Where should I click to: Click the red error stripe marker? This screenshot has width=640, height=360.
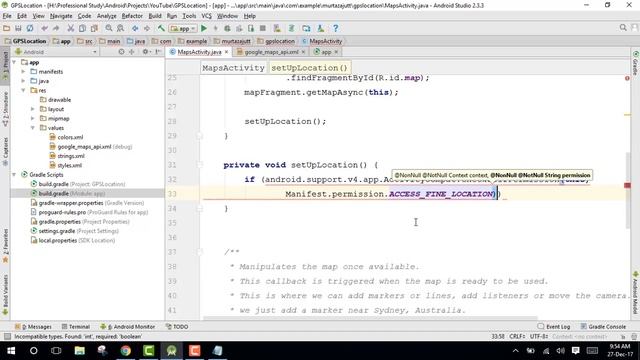pyautogui.click(x=627, y=185)
